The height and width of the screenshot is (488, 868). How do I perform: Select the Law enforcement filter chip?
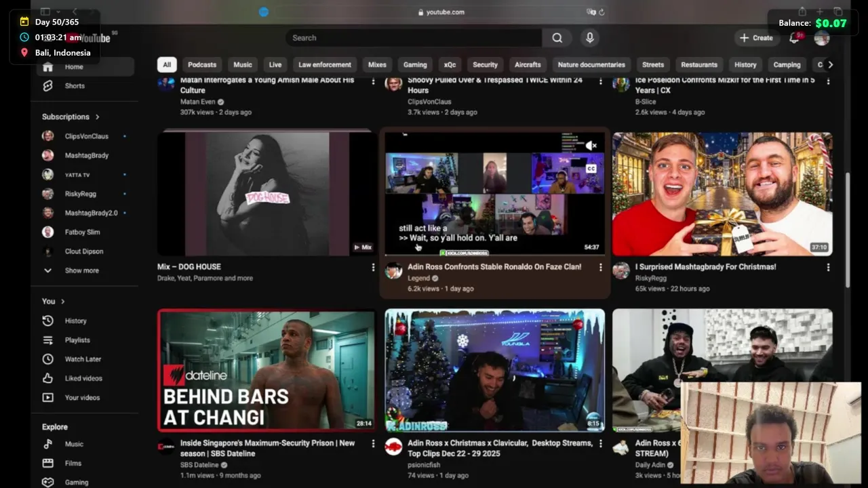(325, 65)
